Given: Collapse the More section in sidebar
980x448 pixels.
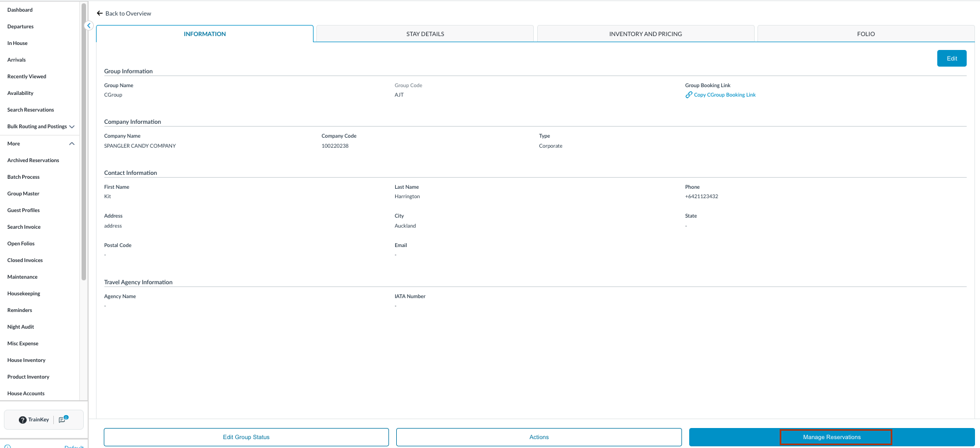Looking at the screenshot, I should point(72,144).
